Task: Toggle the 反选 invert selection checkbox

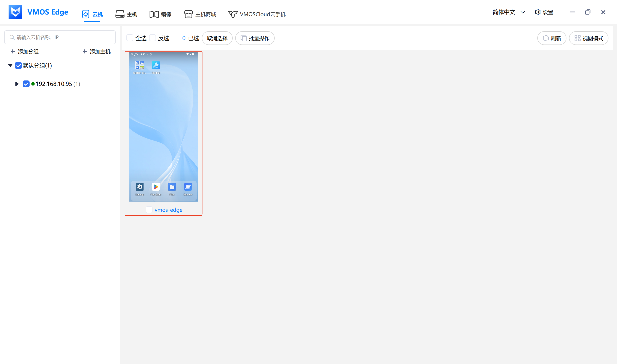Action: 153,38
